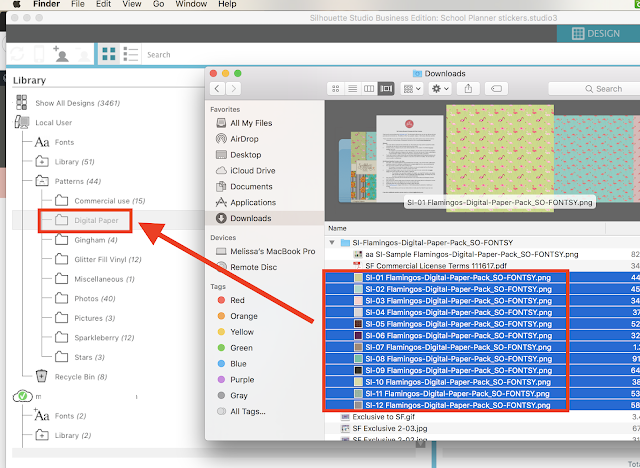Collapse the Patterns (44) folder icon
This screenshot has height=468, width=640.
tap(42, 181)
